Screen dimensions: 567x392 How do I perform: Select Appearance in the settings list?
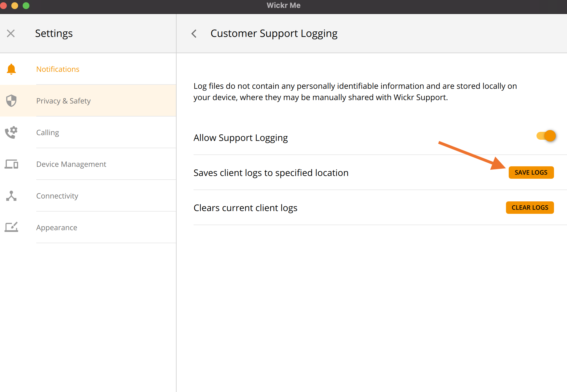[57, 228]
